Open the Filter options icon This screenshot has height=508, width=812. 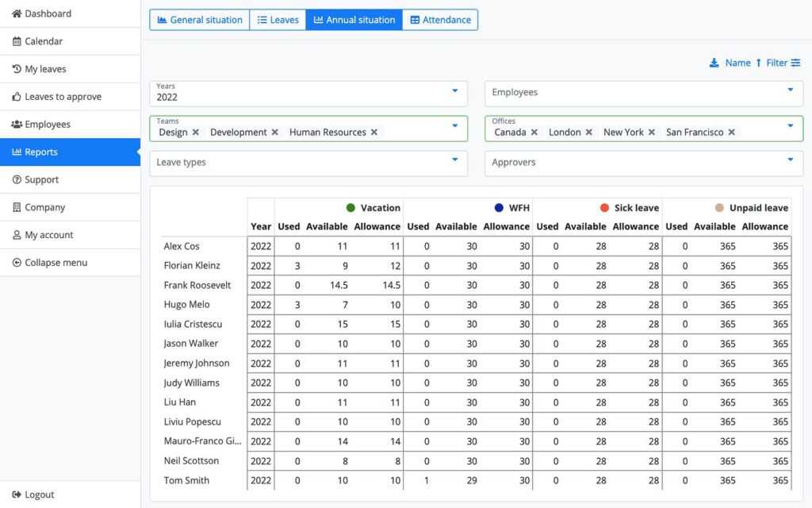[795, 63]
